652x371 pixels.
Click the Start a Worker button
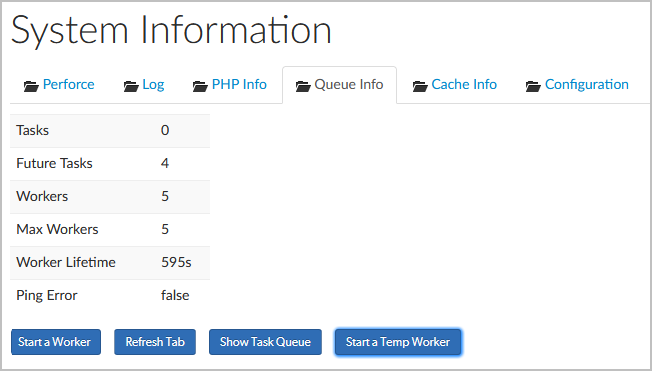click(x=56, y=342)
